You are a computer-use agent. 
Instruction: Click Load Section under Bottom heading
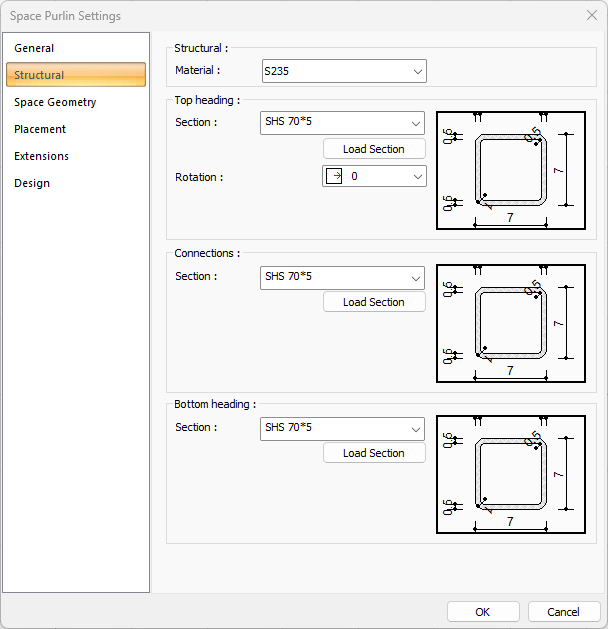coord(374,453)
